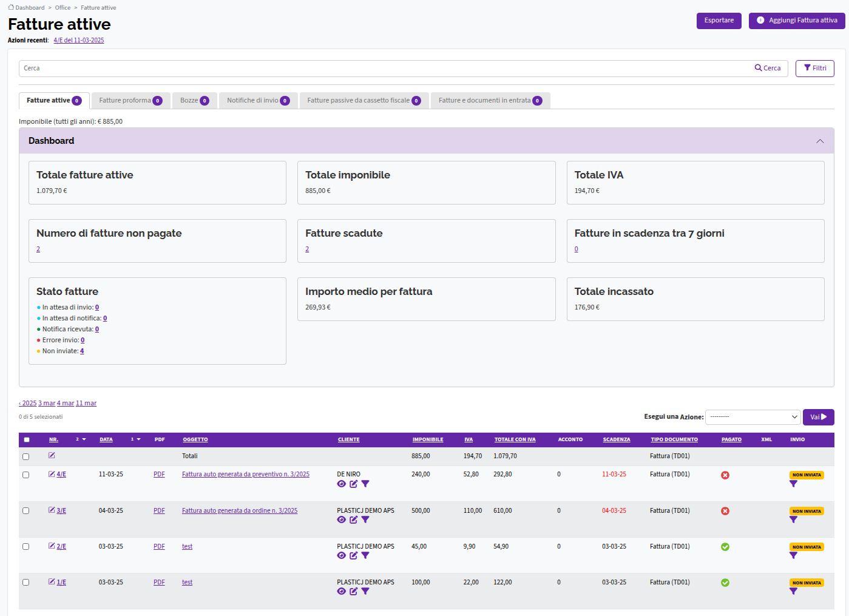Open the Fatture e documenti in entrata tab
This screenshot has height=616, width=849.
(x=490, y=101)
